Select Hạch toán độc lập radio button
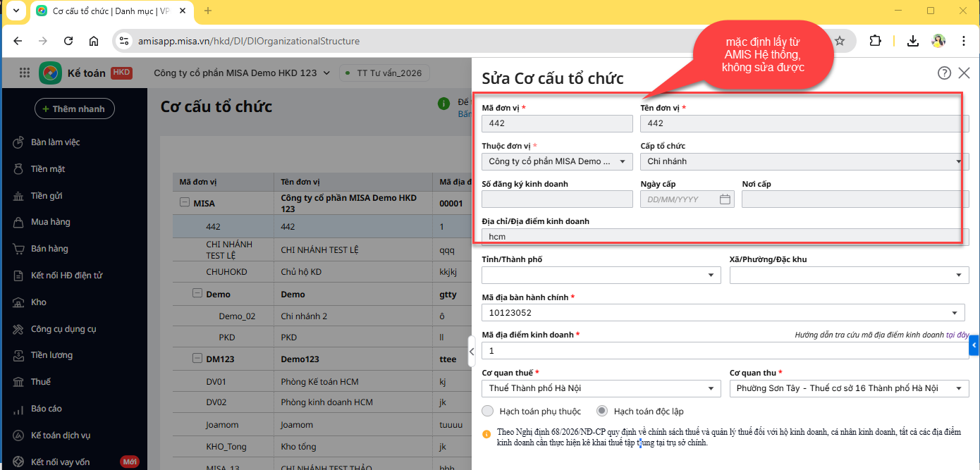The image size is (980, 470). (x=602, y=411)
